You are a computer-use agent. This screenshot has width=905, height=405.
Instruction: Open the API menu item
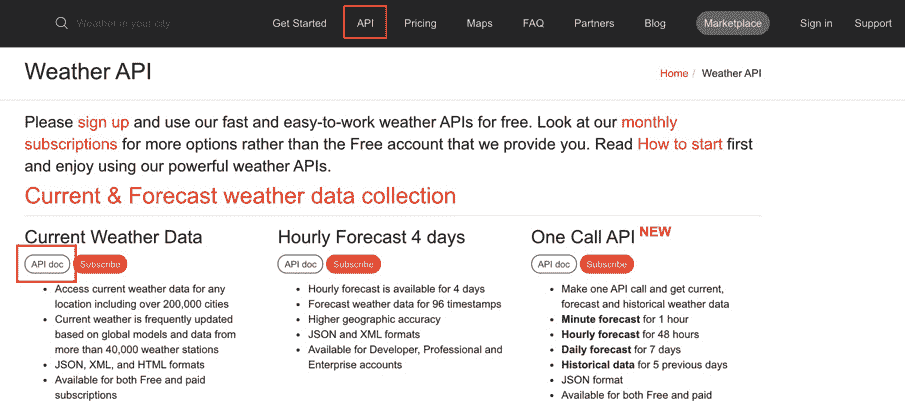point(365,24)
